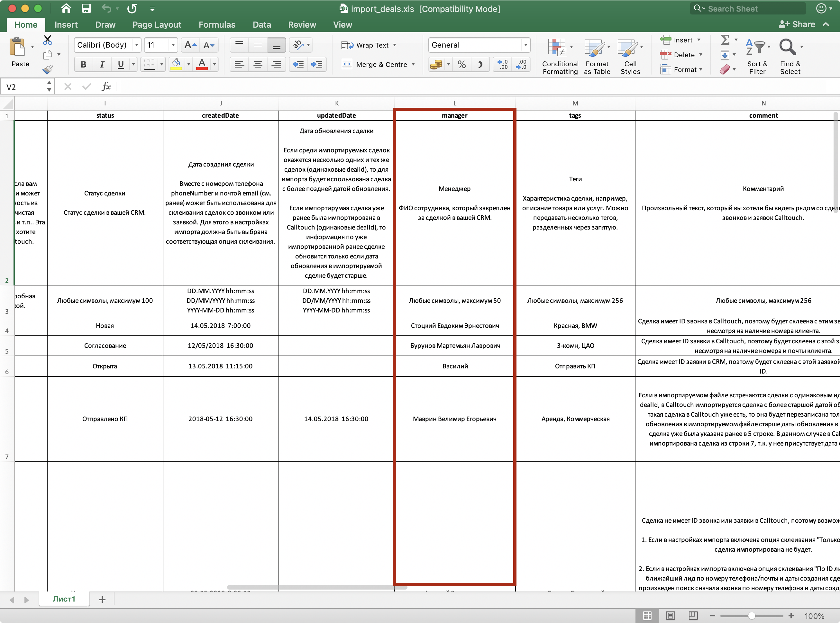The width and height of the screenshot is (840, 623).
Task: Insert function with fx button
Action: [106, 87]
